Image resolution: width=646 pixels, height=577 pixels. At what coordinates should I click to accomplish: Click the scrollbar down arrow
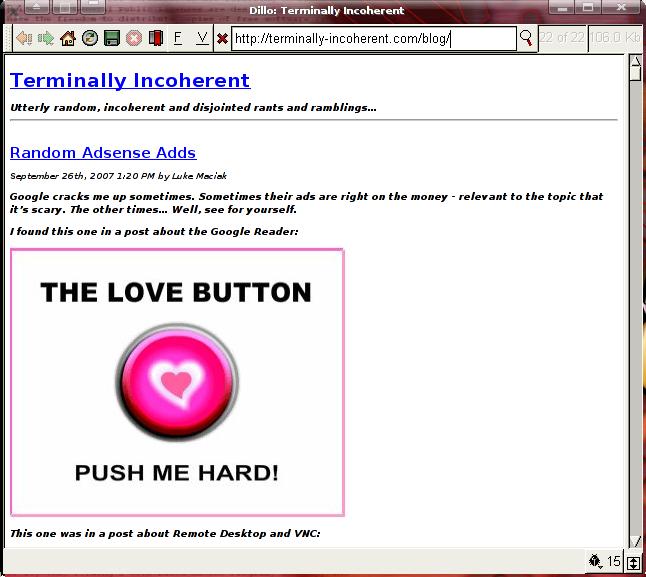pyautogui.click(x=635, y=540)
